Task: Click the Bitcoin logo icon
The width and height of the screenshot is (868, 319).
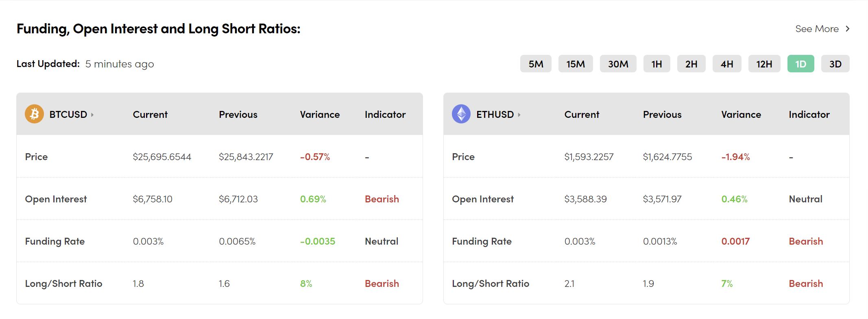Action: (x=34, y=114)
